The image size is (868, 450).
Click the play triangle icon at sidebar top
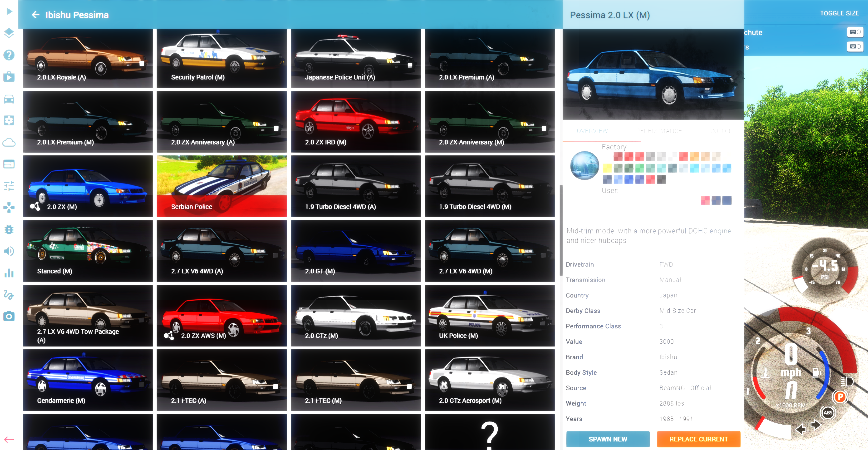[x=9, y=12]
